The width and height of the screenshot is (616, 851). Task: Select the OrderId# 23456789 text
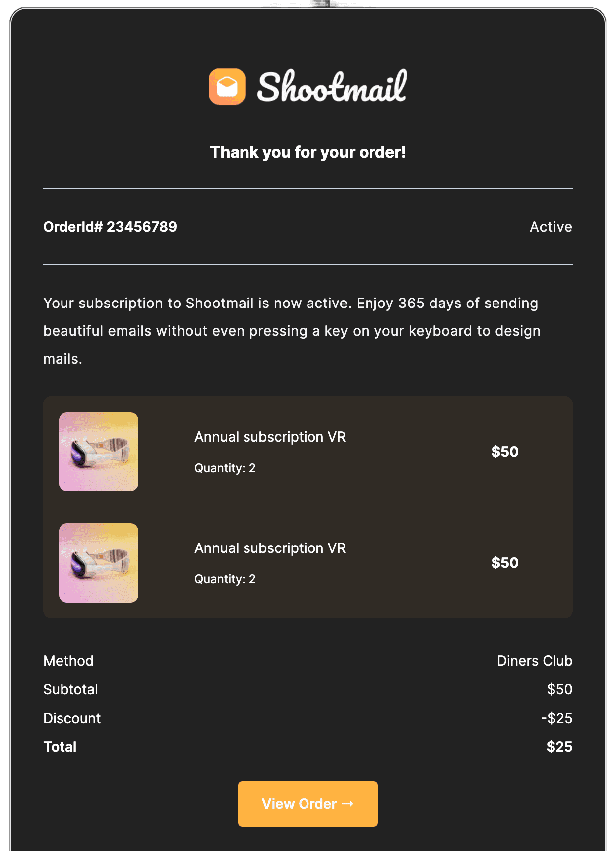110,227
